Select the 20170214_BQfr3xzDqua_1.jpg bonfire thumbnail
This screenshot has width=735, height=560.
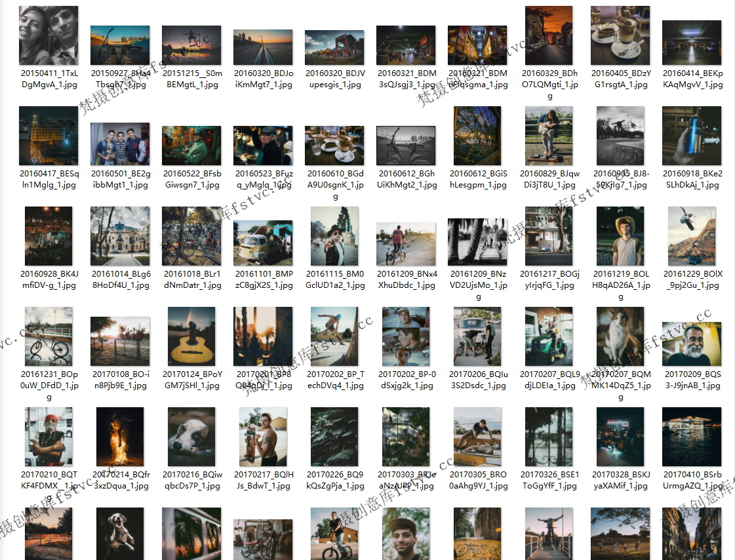pyautogui.click(x=120, y=437)
